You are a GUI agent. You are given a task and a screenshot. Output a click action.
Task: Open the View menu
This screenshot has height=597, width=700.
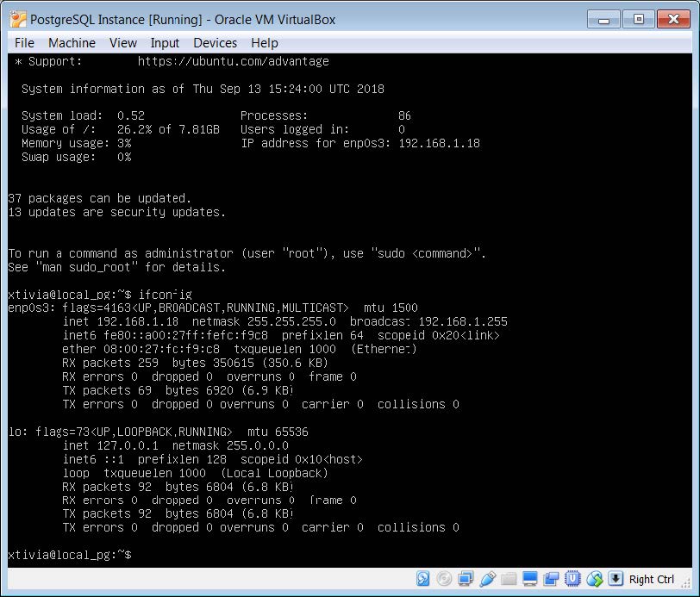[123, 43]
